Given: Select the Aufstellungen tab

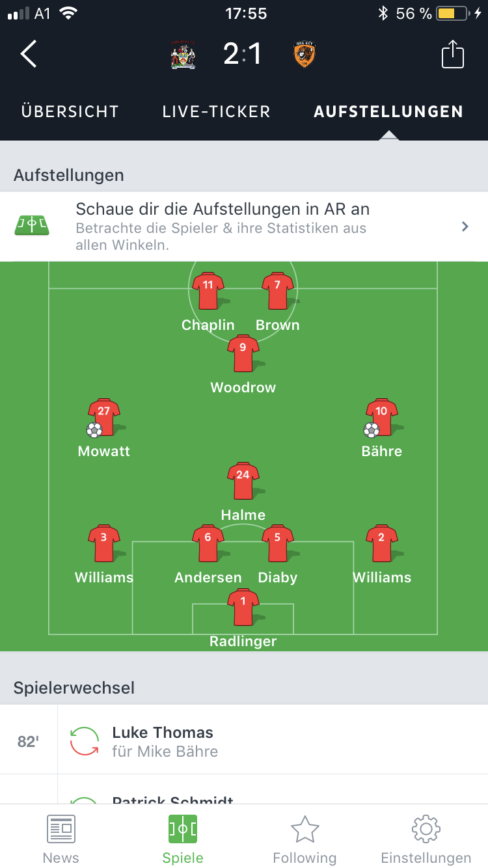Looking at the screenshot, I should click(x=388, y=112).
